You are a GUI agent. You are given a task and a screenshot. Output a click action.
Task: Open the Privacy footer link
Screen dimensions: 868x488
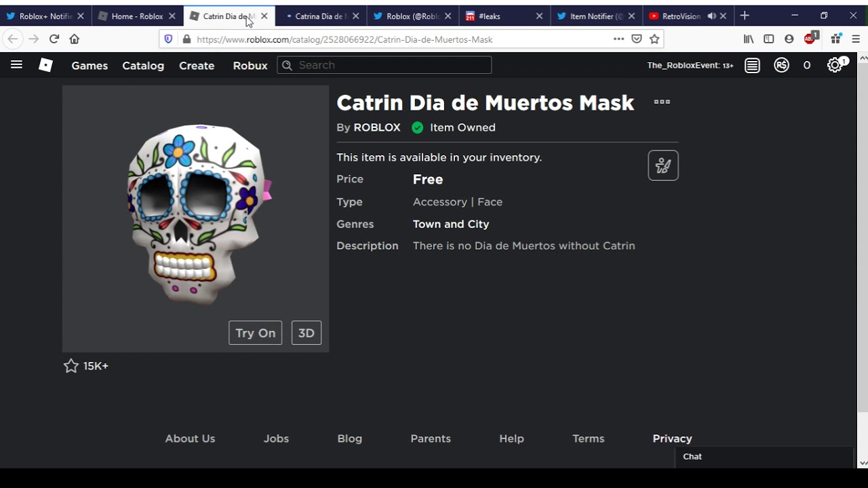[x=672, y=439]
